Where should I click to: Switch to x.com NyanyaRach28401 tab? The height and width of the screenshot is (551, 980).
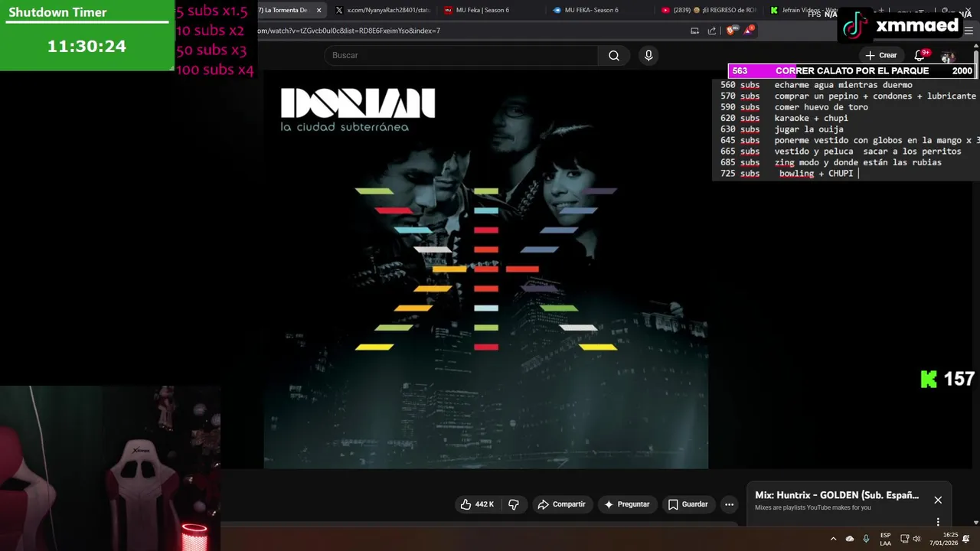coord(383,10)
